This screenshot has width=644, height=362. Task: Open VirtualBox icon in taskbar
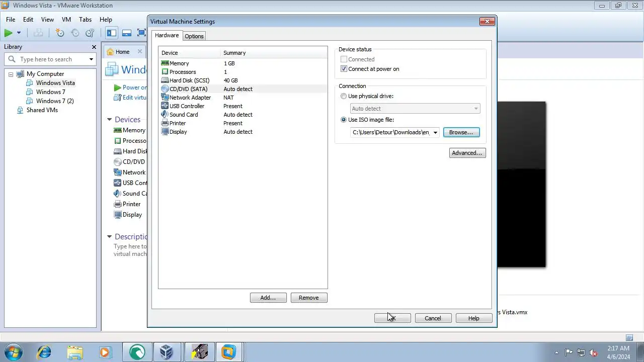(x=166, y=352)
